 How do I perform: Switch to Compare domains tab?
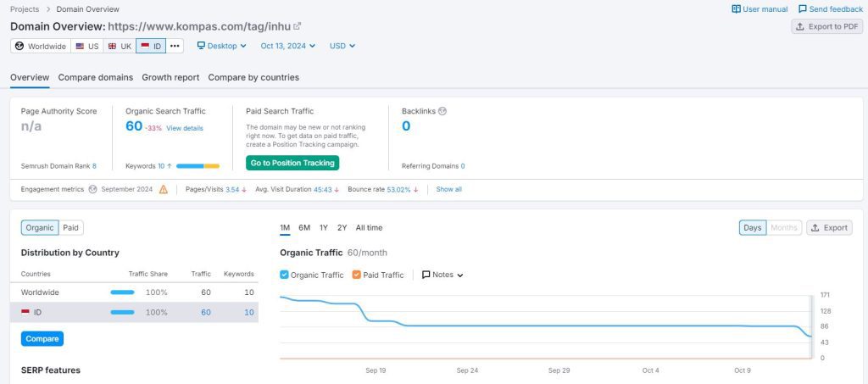coord(96,77)
